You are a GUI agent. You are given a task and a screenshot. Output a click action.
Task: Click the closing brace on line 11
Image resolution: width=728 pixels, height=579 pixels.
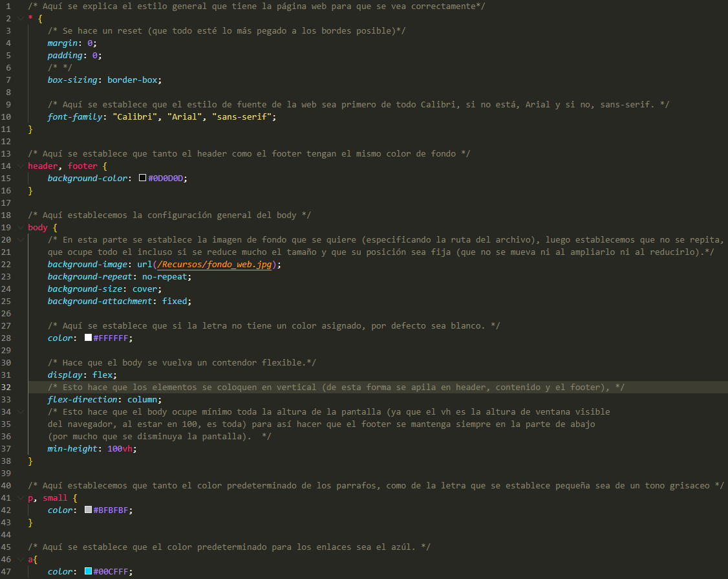click(30, 129)
